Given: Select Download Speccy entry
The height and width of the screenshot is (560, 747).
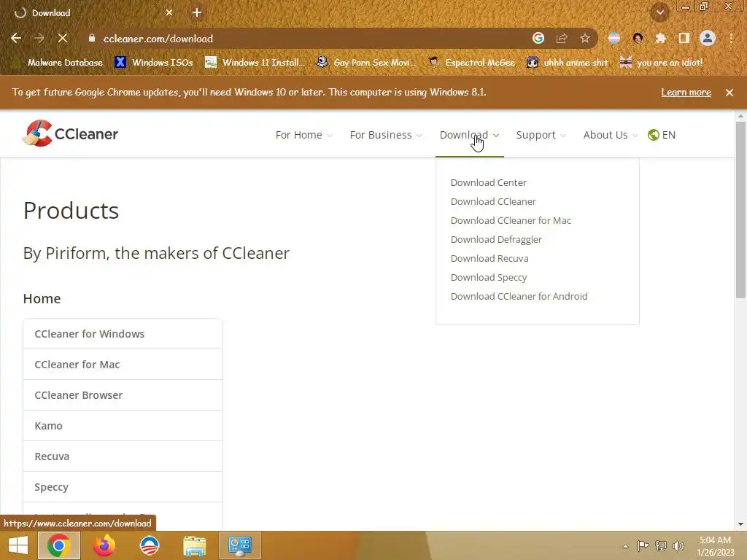Looking at the screenshot, I should pos(488,278).
